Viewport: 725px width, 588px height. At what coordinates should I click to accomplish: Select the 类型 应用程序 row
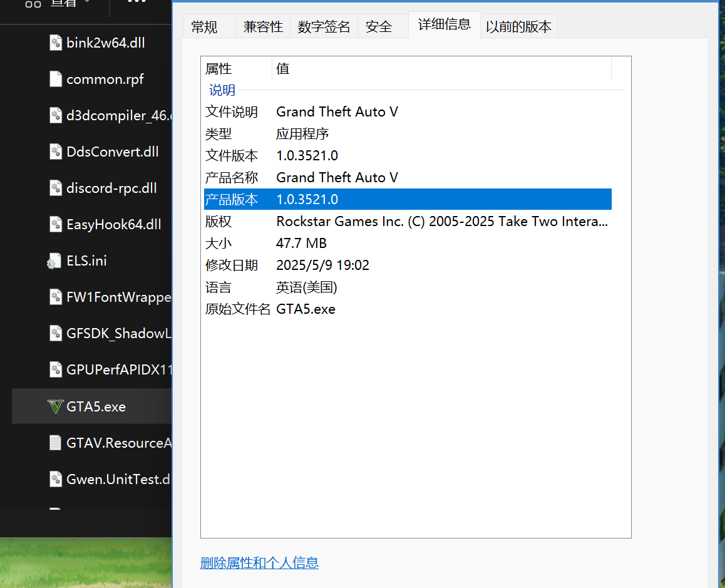408,134
